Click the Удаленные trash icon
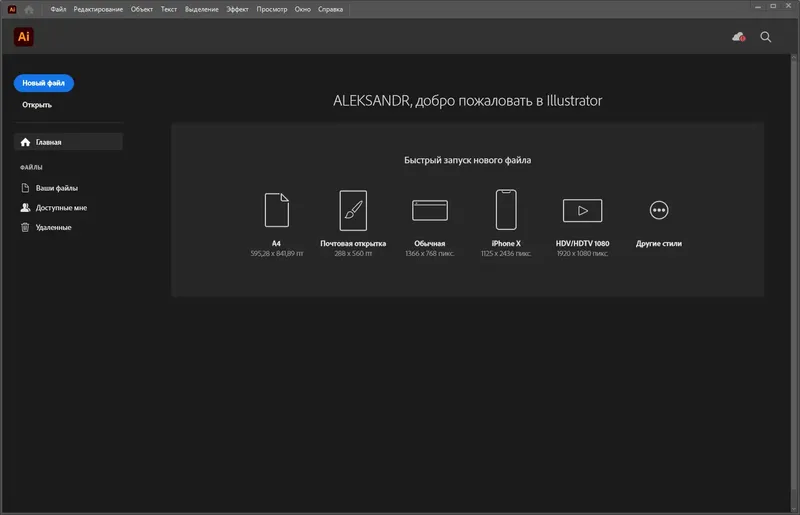 (25, 227)
